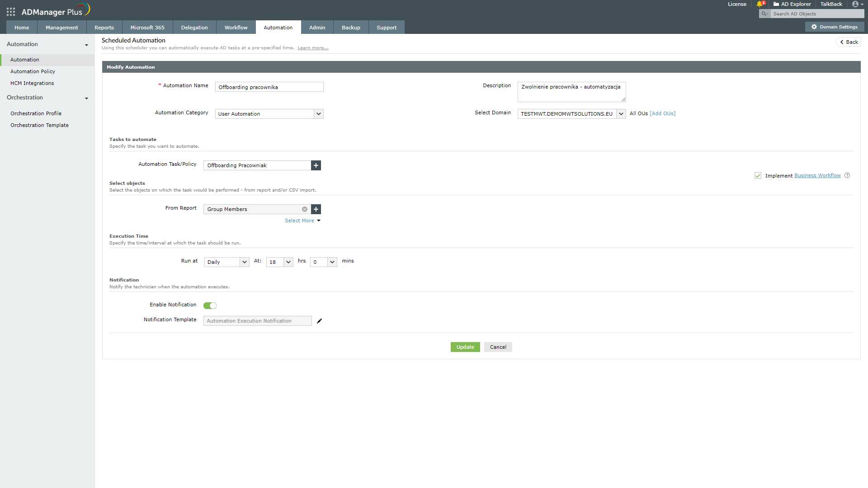Open the notification bell alerts

point(761,4)
